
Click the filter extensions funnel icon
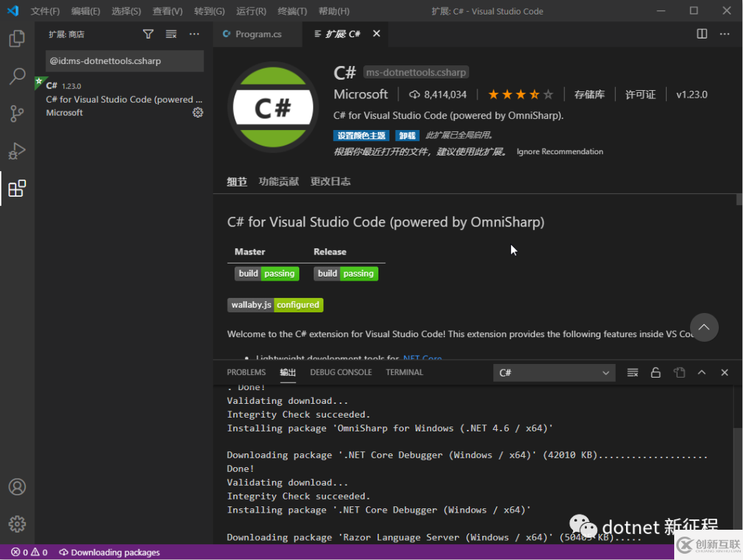click(x=148, y=34)
